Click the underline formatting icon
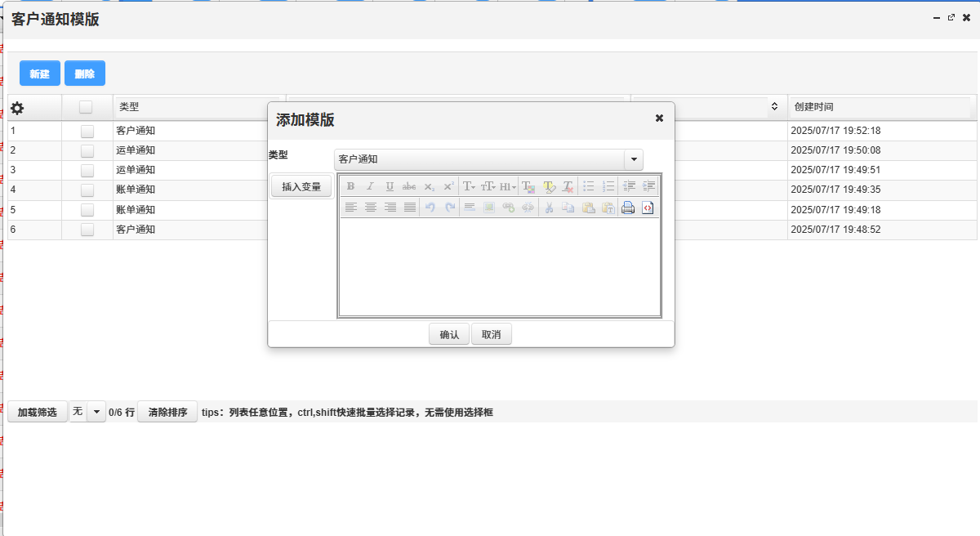Image resolution: width=980 pixels, height=536 pixels. (390, 186)
